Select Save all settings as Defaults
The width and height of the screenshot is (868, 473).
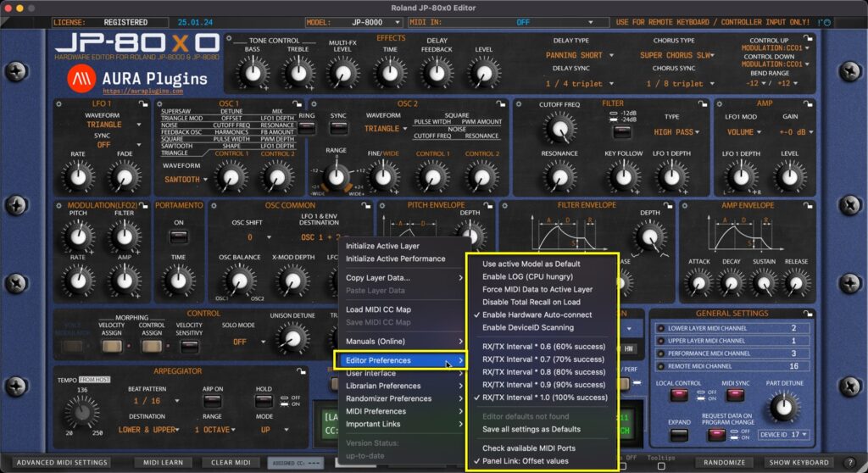tap(531, 429)
